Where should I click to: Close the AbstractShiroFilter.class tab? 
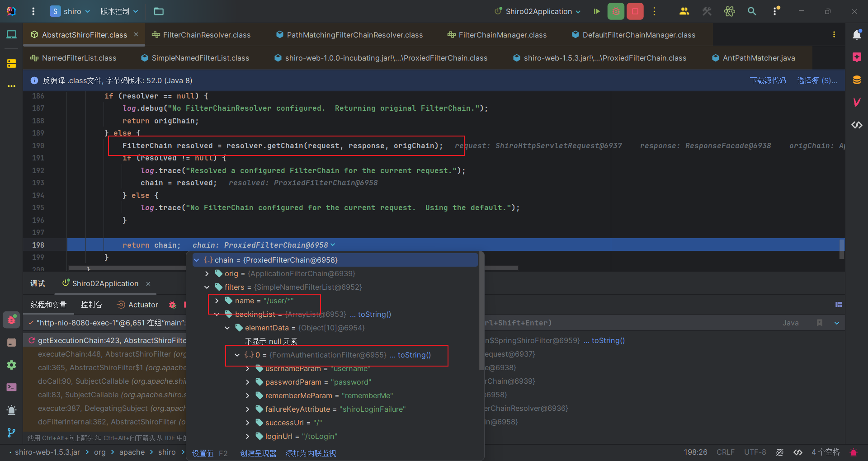136,34
